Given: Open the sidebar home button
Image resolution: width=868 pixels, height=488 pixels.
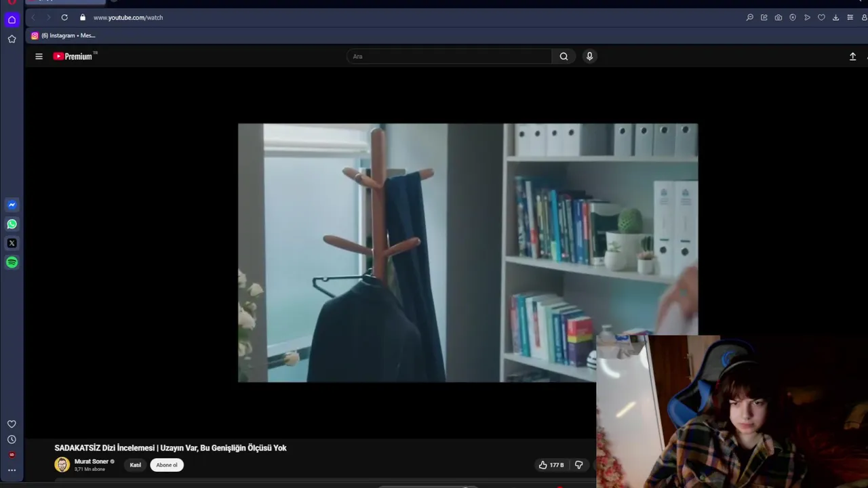Looking at the screenshot, I should pos(12,20).
